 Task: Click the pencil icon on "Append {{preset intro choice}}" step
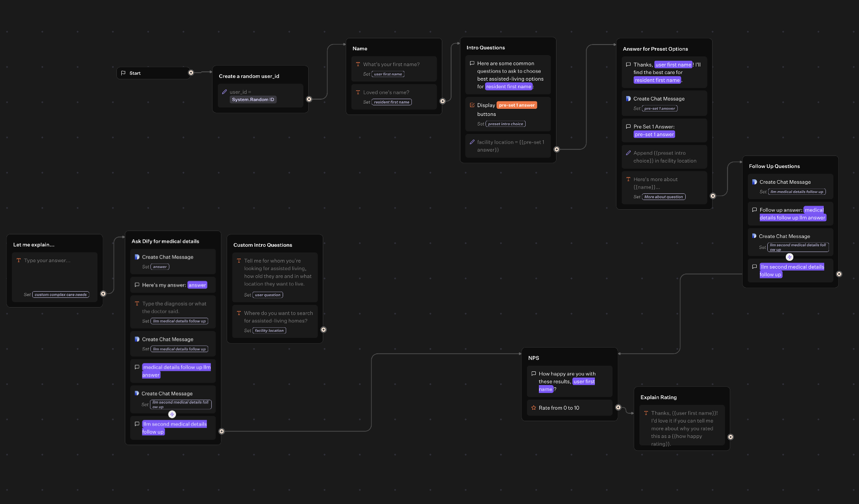(x=629, y=153)
